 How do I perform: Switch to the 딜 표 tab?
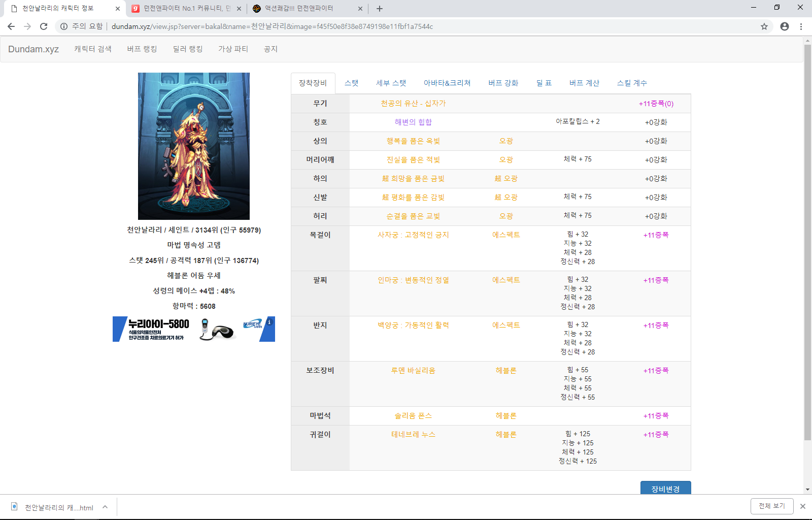pos(544,83)
